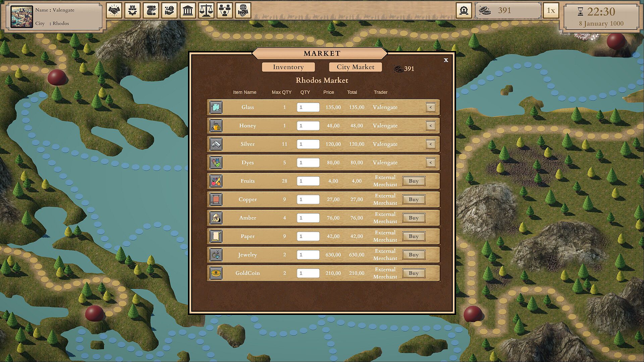
Task: Switch to the City Market tab
Action: (355, 67)
